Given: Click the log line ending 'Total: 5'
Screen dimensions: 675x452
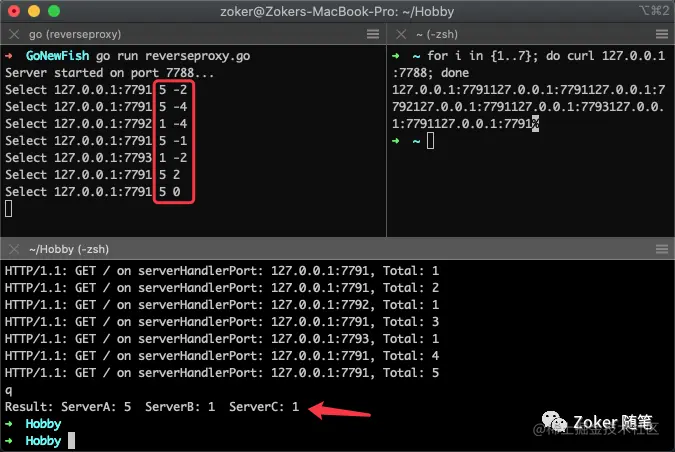Looking at the screenshot, I should pyautogui.click(x=222, y=373).
